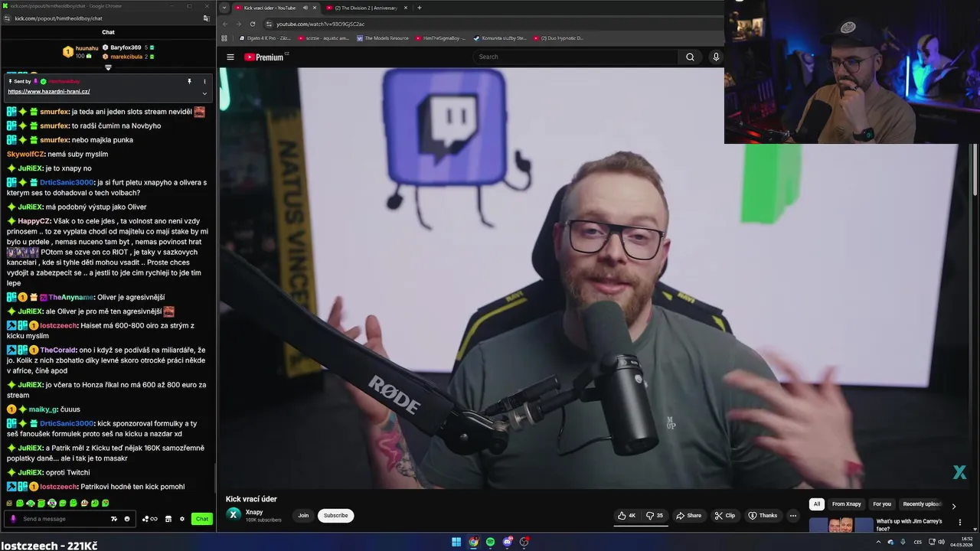Dislike the video with 35 thumbs down

click(655, 516)
